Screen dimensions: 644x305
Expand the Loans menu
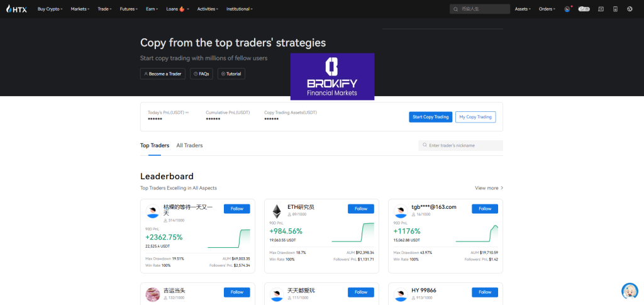click(x=177, y=9)
